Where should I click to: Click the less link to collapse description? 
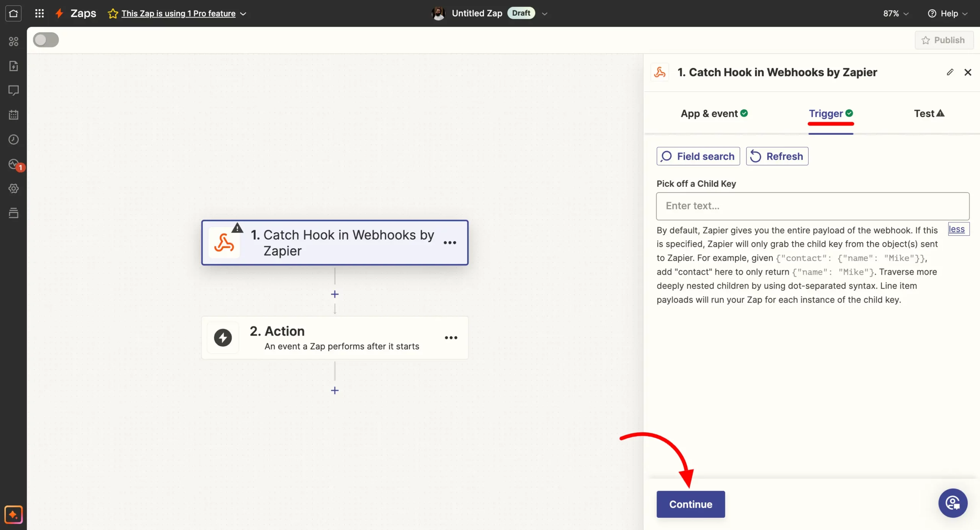956,229
